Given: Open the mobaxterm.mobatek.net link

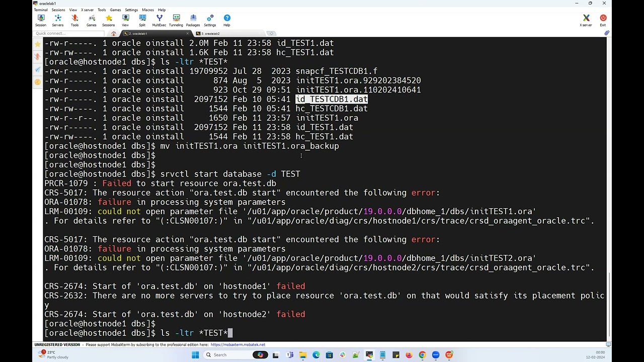Looking at the screenshot, I should [x=238, y=345].
